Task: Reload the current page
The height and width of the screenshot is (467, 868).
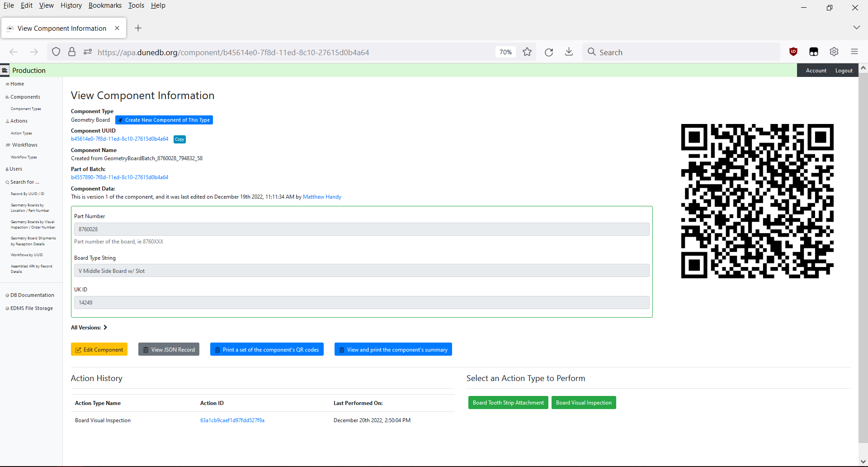Action: [549, 52]
